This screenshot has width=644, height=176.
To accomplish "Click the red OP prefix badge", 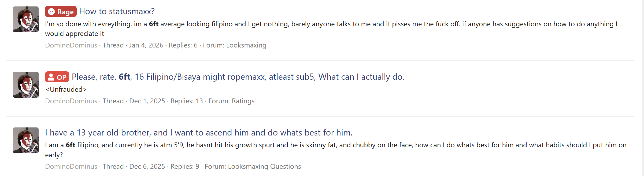I will coord(57,77).
